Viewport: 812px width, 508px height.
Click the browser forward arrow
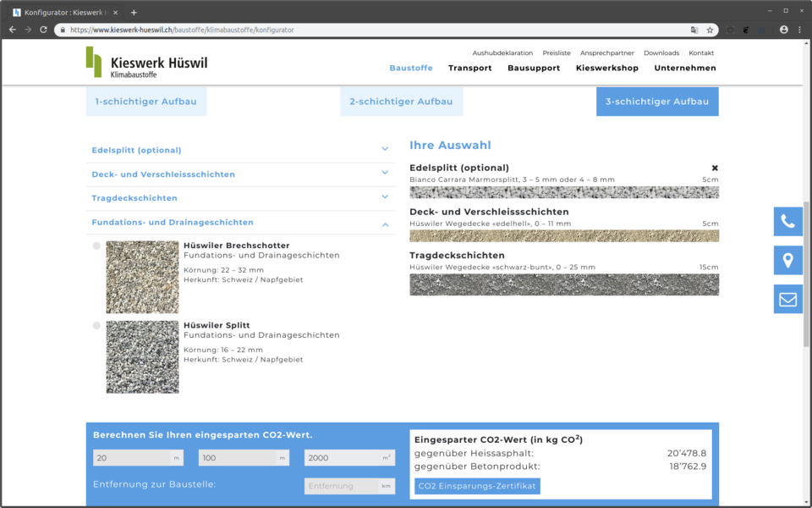point(28,30)
